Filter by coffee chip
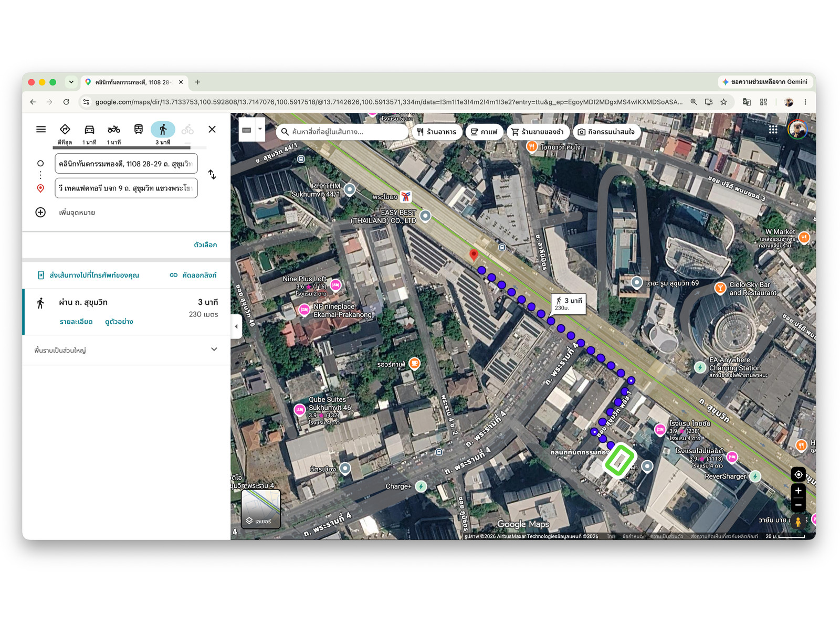 point(484,132)
